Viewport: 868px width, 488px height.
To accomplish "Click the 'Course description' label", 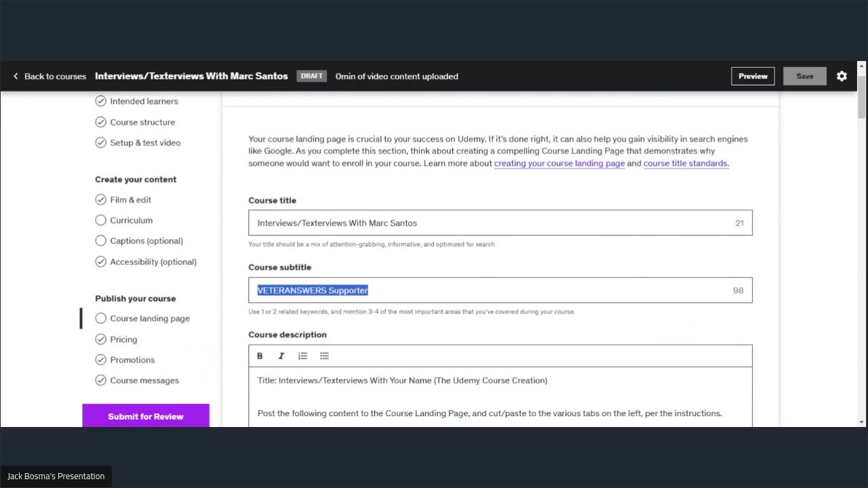I will click(x=288, y=335).
